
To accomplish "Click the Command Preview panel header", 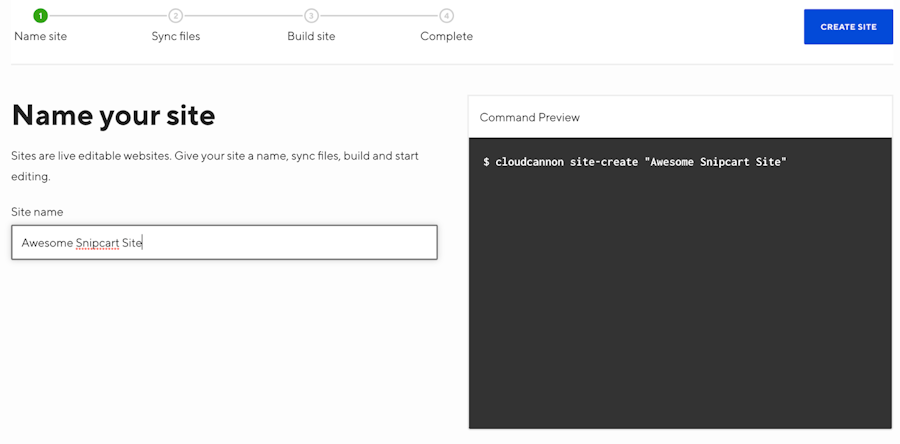I will point(530,117).
